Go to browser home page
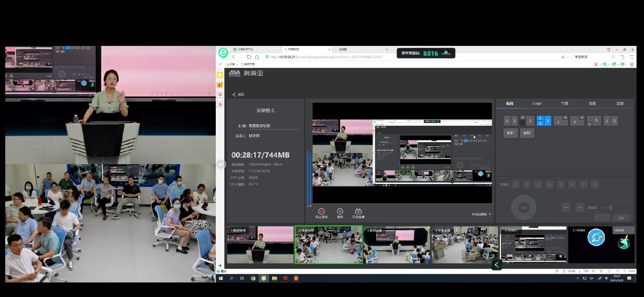This screenshot has height=297, width=644. (257, 57)
